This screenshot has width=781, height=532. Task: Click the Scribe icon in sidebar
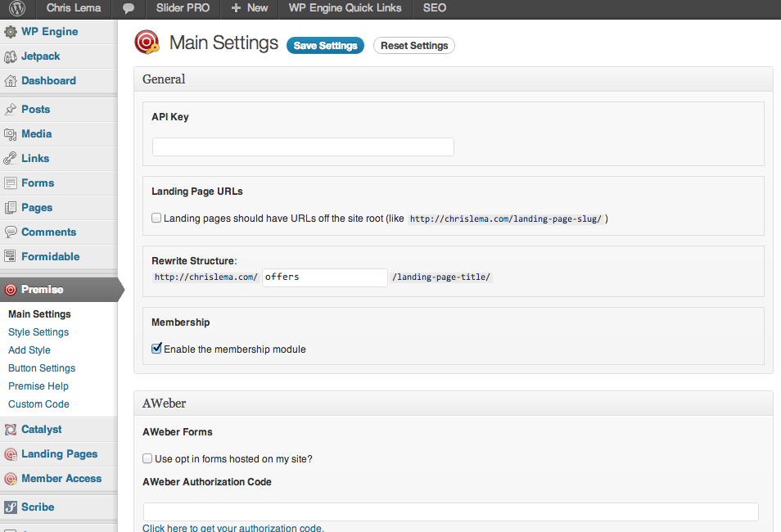[x=11, y=507]
